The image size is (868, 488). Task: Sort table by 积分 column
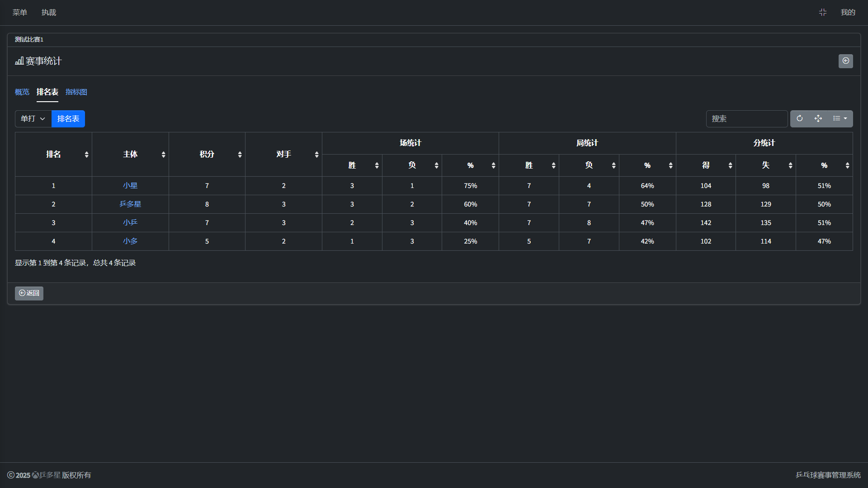coord(207,155)
